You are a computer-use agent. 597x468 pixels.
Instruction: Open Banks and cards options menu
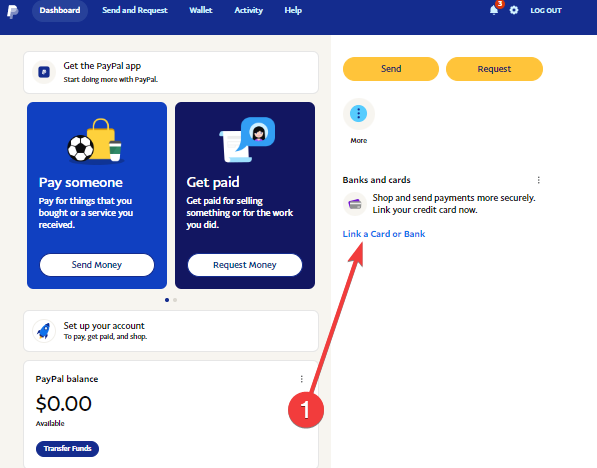coord(538,180)
